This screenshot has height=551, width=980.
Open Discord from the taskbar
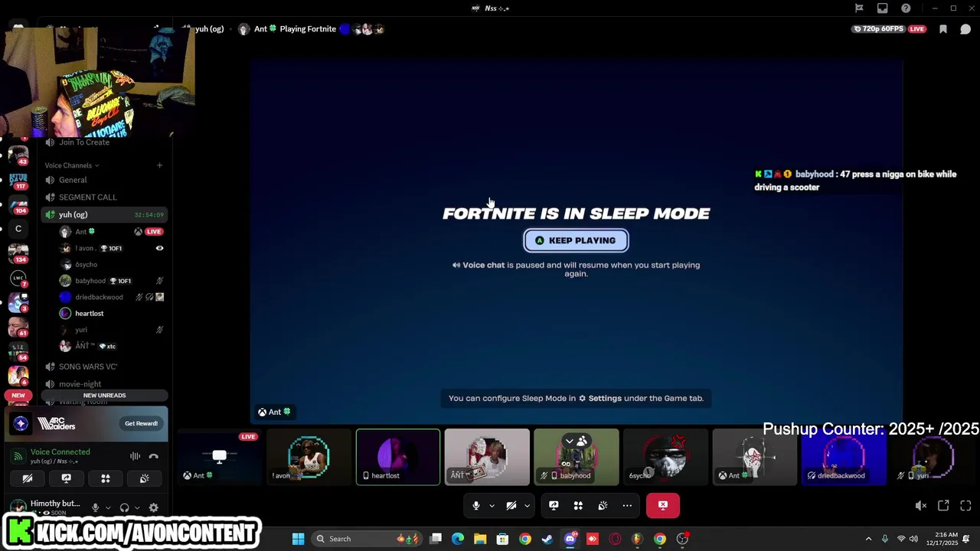tap(570, 539)
